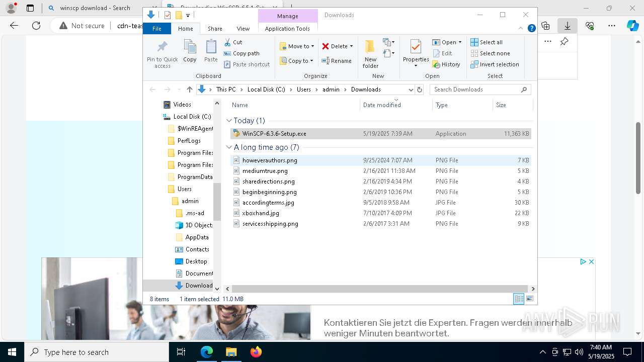Select WinSCP-6.3.6-Setup.exe file

coord(381,134)
